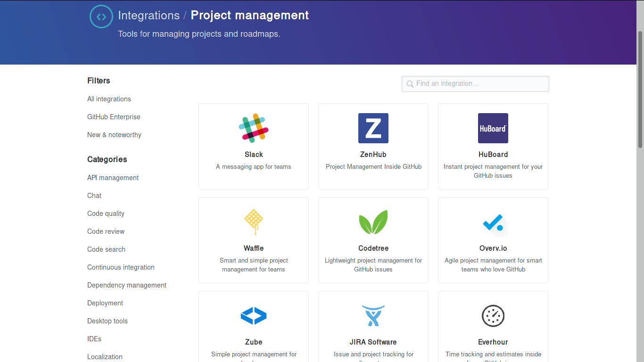The height and width of the screenshot is (362, 644).
Task: Open the Waffle card title
Action: tap(254, 248)
